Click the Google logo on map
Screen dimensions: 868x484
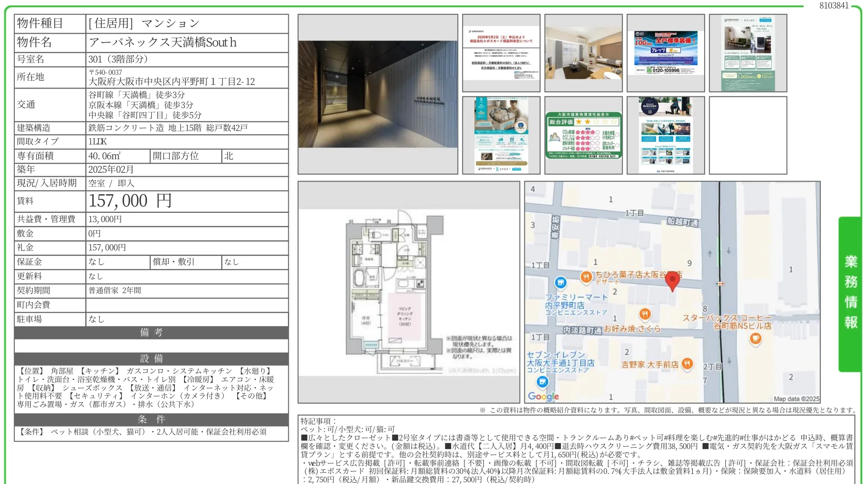tap(543, 396)
